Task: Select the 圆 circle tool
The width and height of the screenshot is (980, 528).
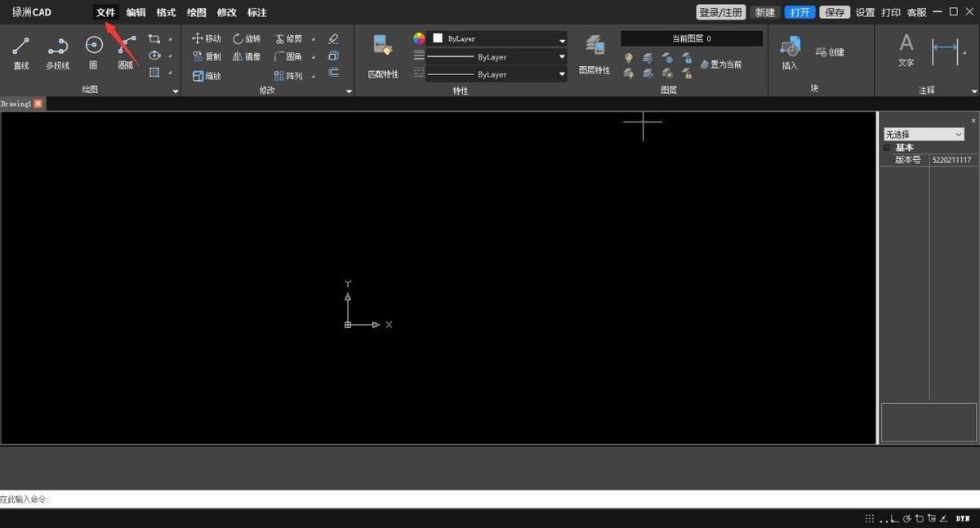Action: [93, 52]
